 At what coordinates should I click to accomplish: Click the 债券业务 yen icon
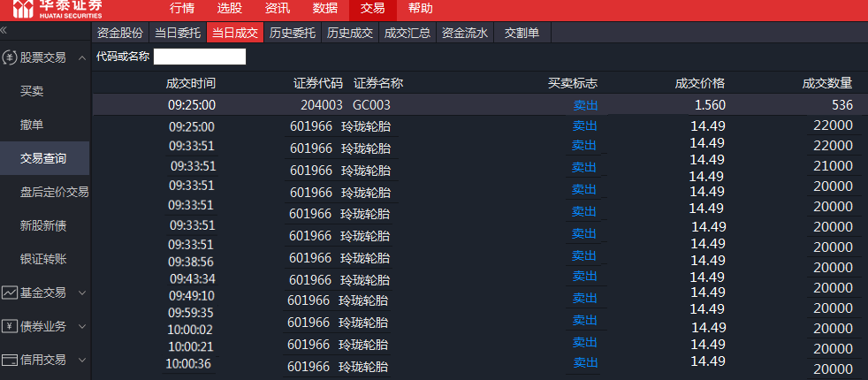click(x=10, y=326)
